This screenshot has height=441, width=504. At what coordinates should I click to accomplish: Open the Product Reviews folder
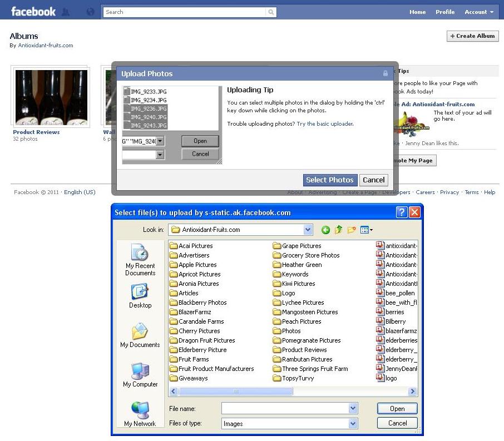(304, 350)
